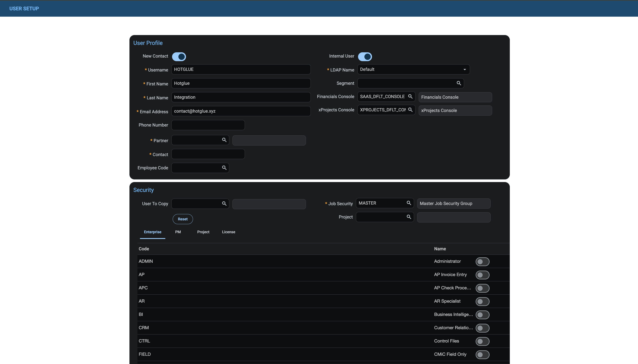Enable the Customer Relationship toggle
This screenshot has height=364, width=638.
click(482, 328)
